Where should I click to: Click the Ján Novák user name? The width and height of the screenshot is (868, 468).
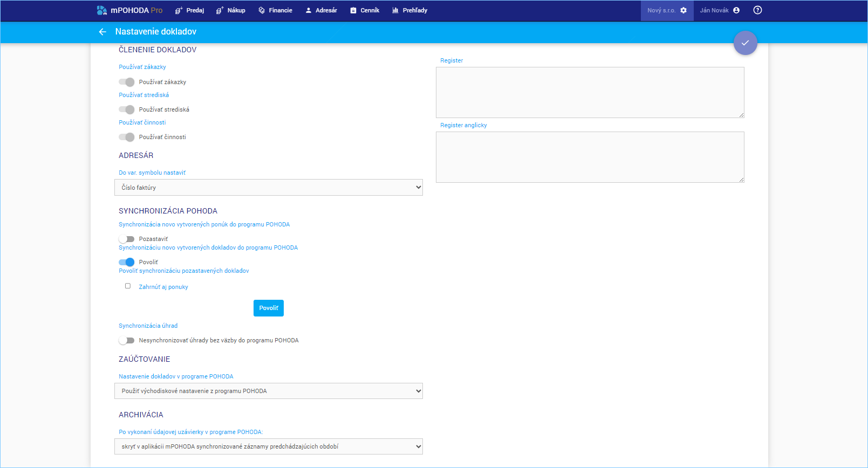(x=714, y=10)
